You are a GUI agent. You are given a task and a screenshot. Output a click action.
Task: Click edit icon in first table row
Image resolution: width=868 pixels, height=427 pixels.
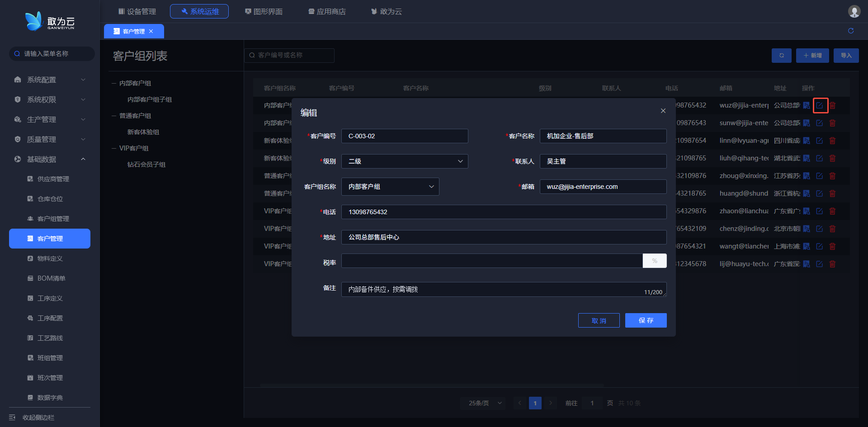click(x=820, y=106)
